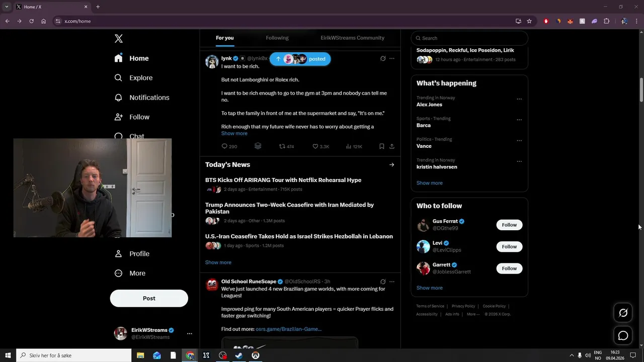The image size is (644, 362).
Task: Open Steam from the taskbar
Action: point(238,355)
